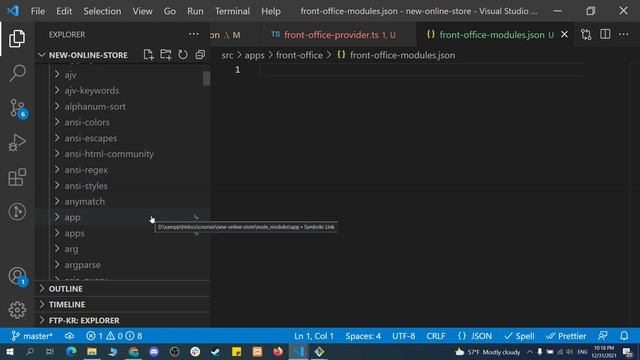This screenshot has width=640, height=360.
Task: Open editor more actions ellipsis
Action: (x=624, y=35)
